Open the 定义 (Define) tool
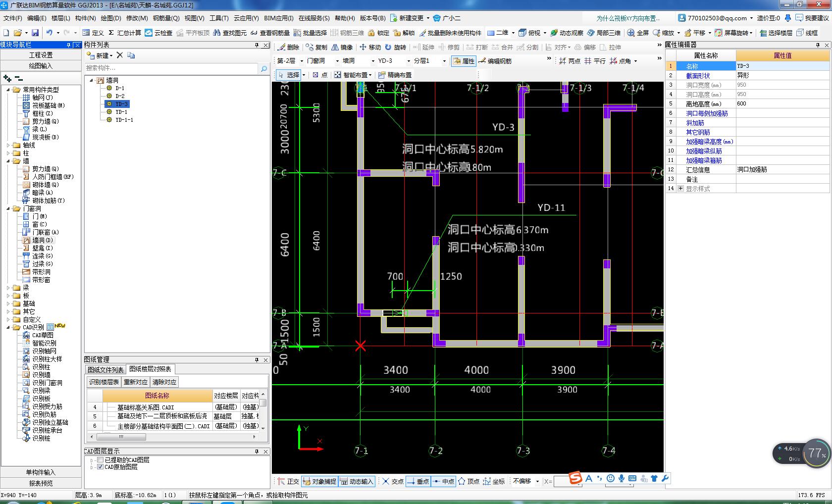Screen dimensions: 832x504 point(93,33)
